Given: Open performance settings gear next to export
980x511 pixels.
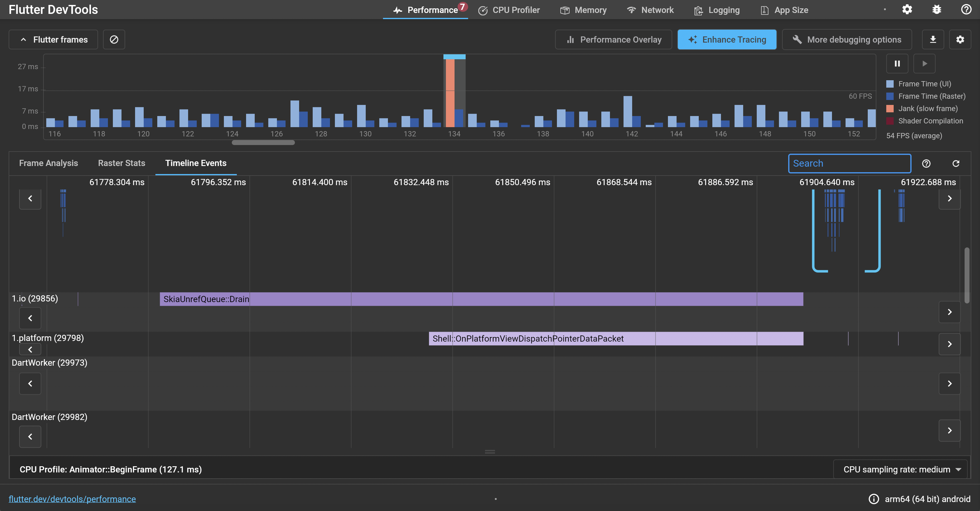Looking at the screenshot, I should (x=960, y=39).
